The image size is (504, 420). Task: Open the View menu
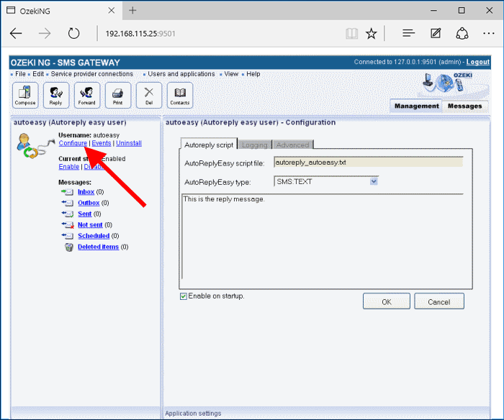[231, 74]
